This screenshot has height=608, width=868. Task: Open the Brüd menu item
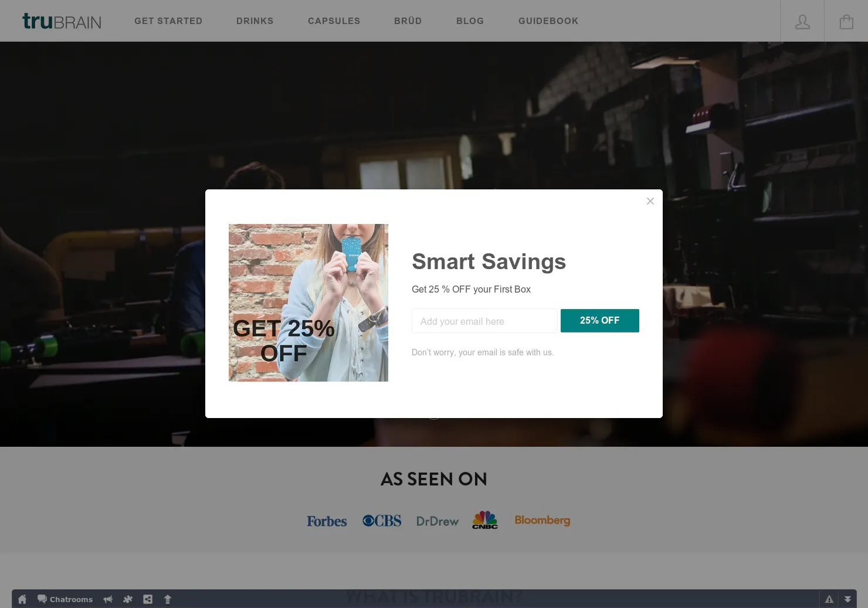point(408,21)
